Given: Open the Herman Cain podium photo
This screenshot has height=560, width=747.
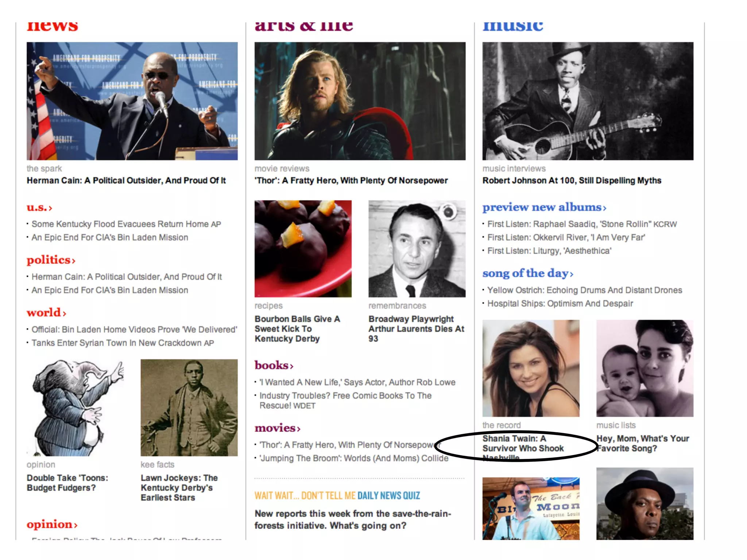Looking at the screenshot, I should point(132,101).
